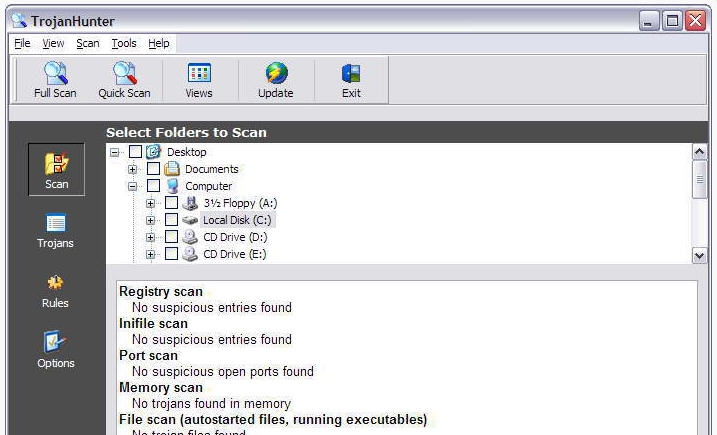The width and height of the screenshot is (717, 435).
Task: Click the Local Disk (C:) drive icon
Action: point(190,220)
